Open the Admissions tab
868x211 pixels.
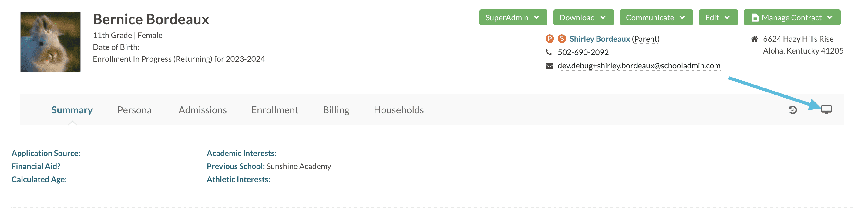203,110
